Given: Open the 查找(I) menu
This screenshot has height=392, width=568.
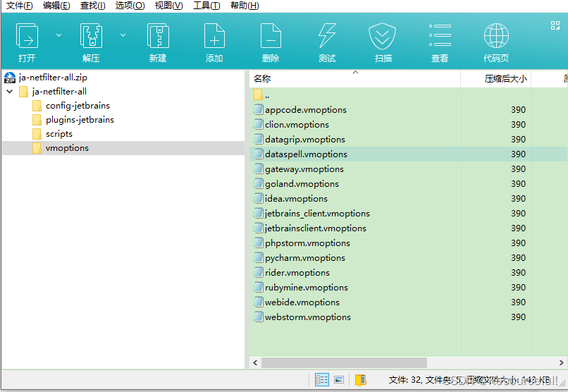Looking at the screenshot, I should click(93, 6).
